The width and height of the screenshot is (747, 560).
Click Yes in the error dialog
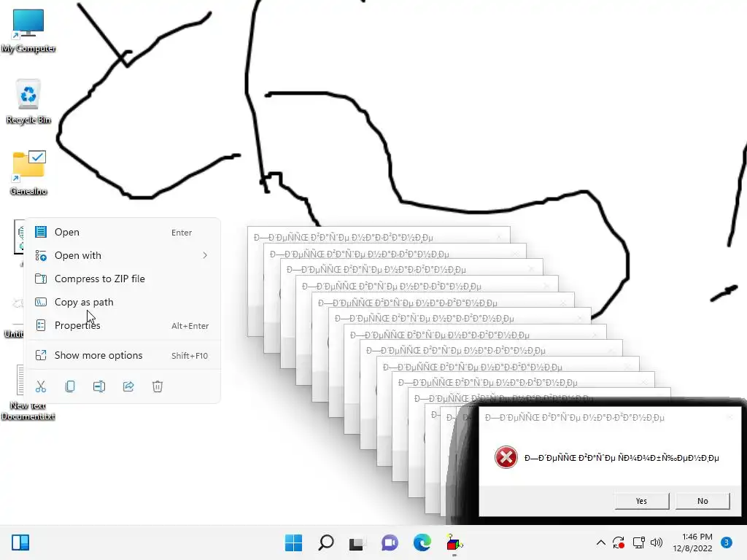click(x=641, y=501)
